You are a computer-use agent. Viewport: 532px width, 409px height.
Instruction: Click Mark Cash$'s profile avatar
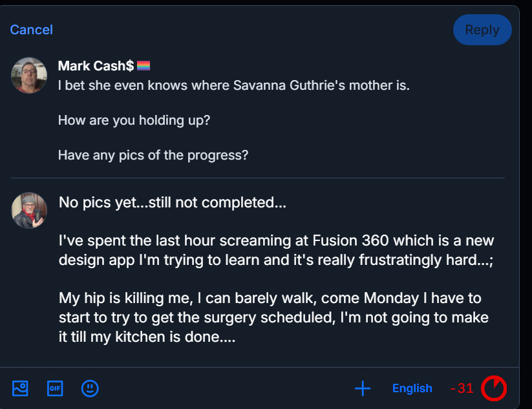pos(29,76)
